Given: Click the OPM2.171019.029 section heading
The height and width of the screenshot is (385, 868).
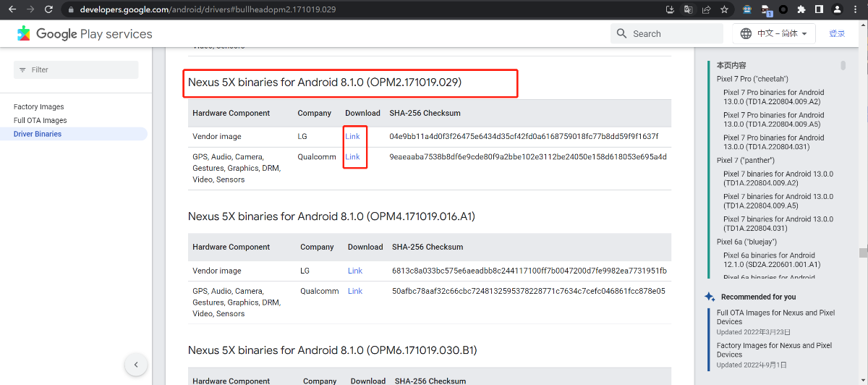Looking at the screenshot, I should pyautogui.click(x=325, y=82).
